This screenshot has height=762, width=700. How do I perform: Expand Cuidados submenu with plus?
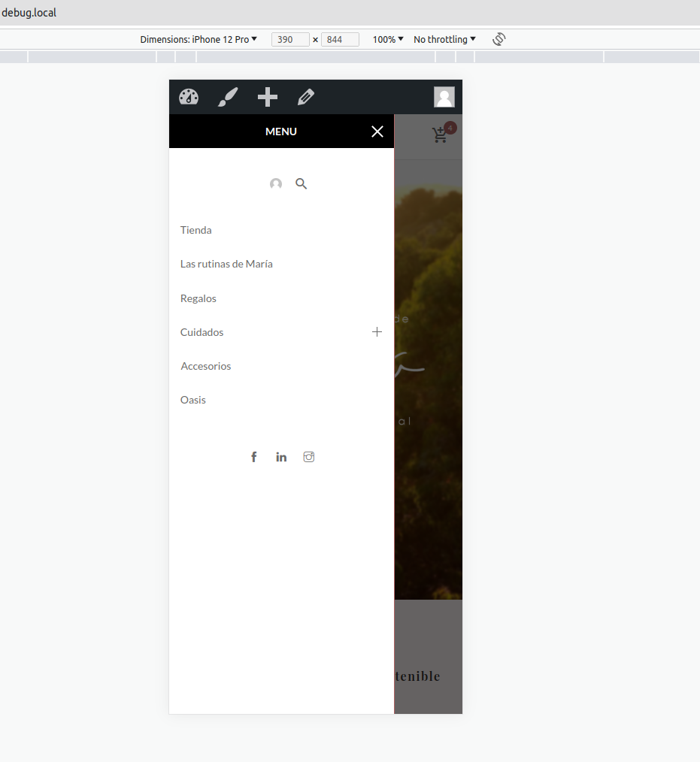(377, 332)
